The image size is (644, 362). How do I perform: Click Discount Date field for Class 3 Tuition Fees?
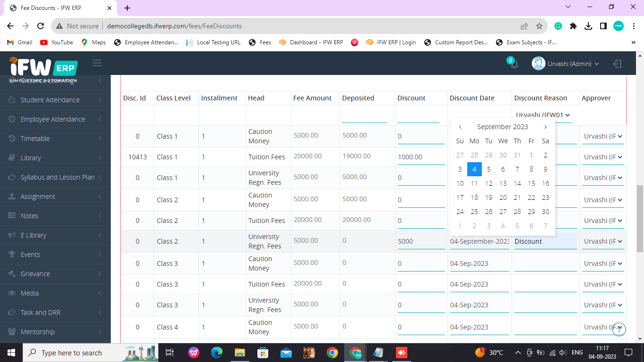coord(479,284)
